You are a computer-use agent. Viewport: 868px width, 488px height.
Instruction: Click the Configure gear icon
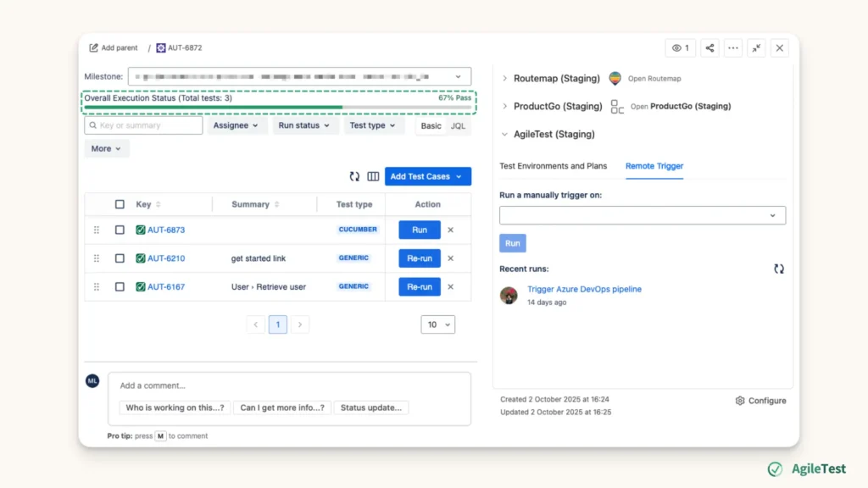[740, 401]
